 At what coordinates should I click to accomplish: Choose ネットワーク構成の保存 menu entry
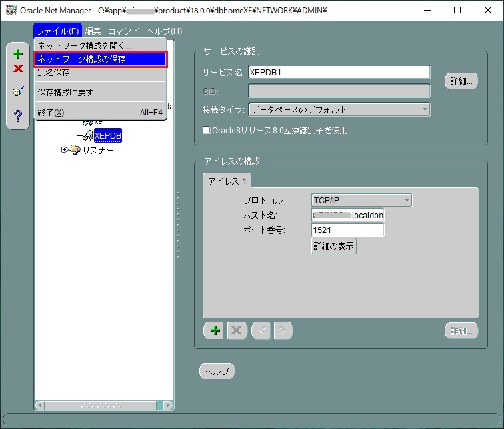tap(100, 59)
